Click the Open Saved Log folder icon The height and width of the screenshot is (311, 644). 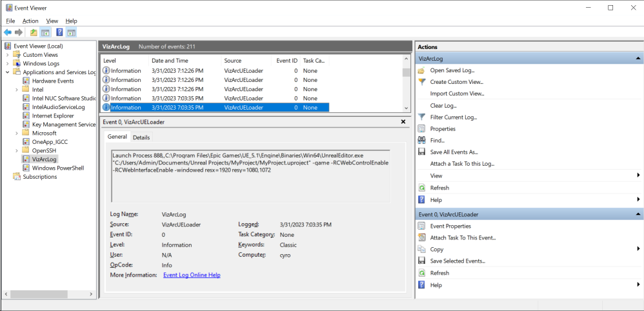tap(421, 70)
